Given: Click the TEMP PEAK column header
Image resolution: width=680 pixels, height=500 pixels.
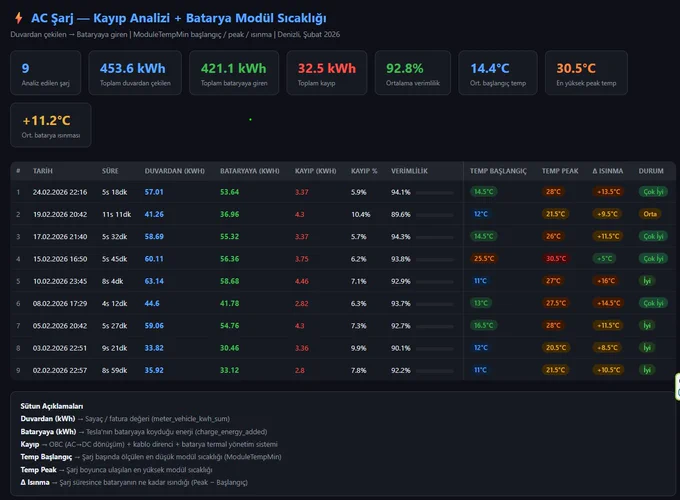Looking at the screenshot, I should (560, 171).
